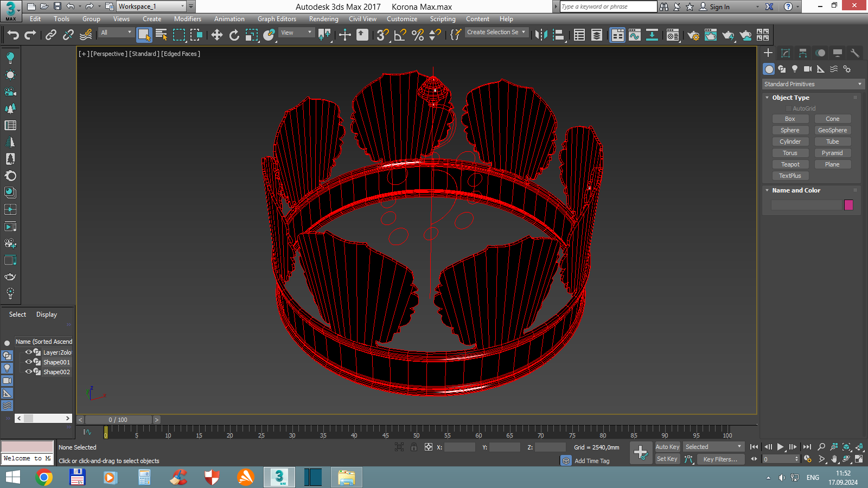Screen dimensions: 868x488
Task: Toggle Auto Key animation mode
Action: coord(667,447)
